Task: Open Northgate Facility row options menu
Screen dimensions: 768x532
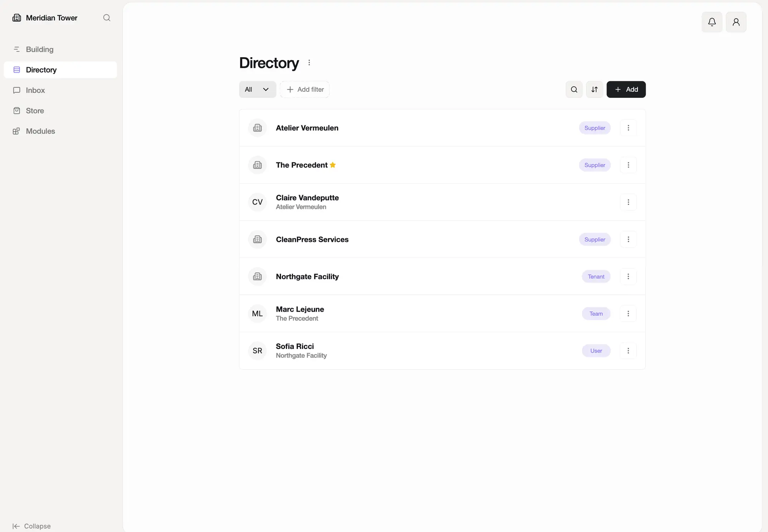Action: 628,276
